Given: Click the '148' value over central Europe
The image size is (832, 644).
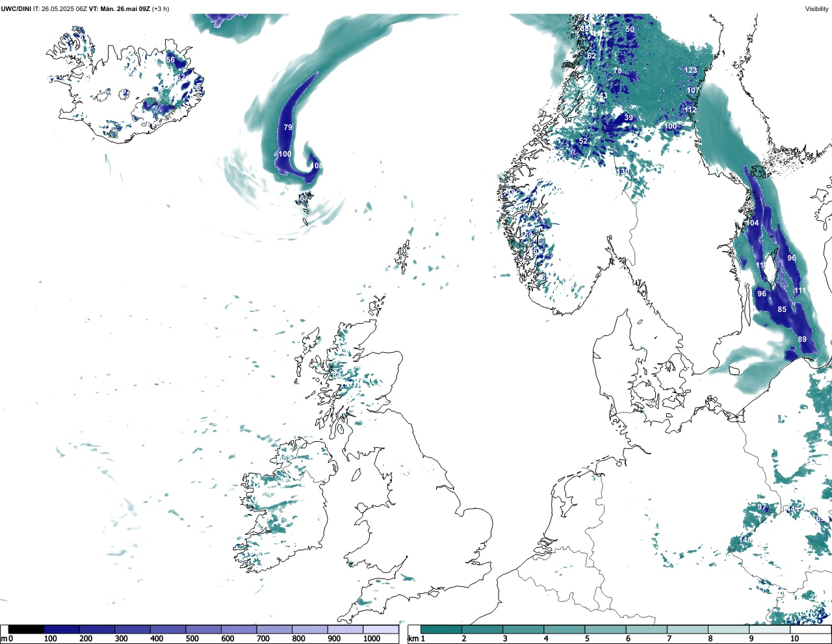Looking at the screenshot, I should [745, 540].
